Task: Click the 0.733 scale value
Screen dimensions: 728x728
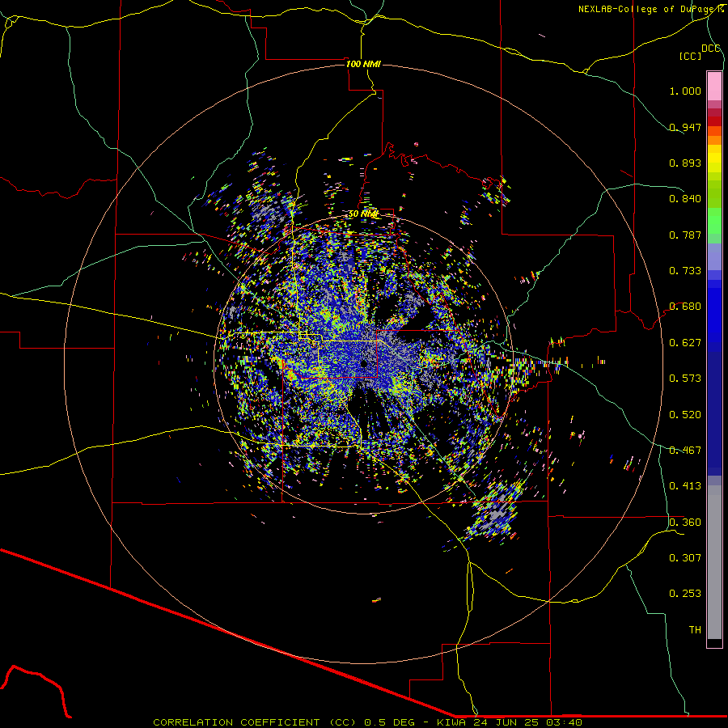Action: tap(685, 271)
